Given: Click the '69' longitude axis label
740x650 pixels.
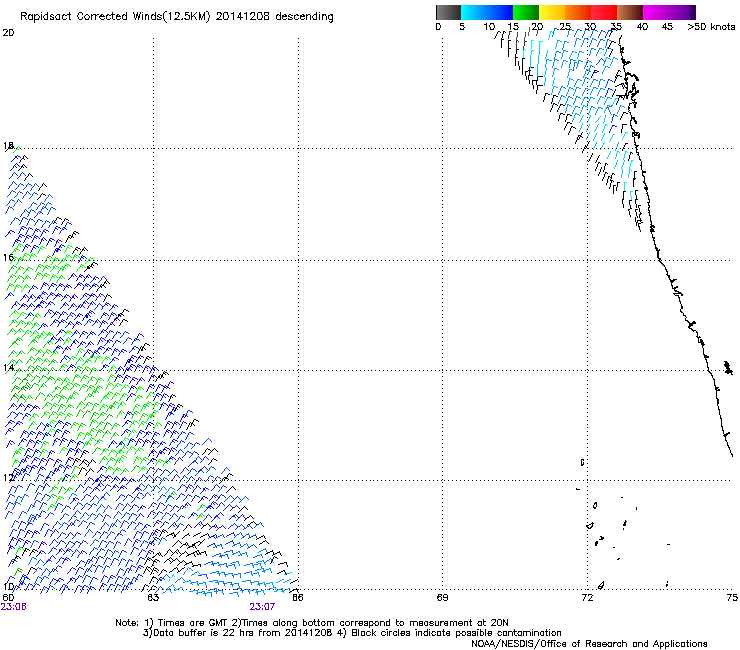Looking at the screenshot, I should click(x=442, y=598).
